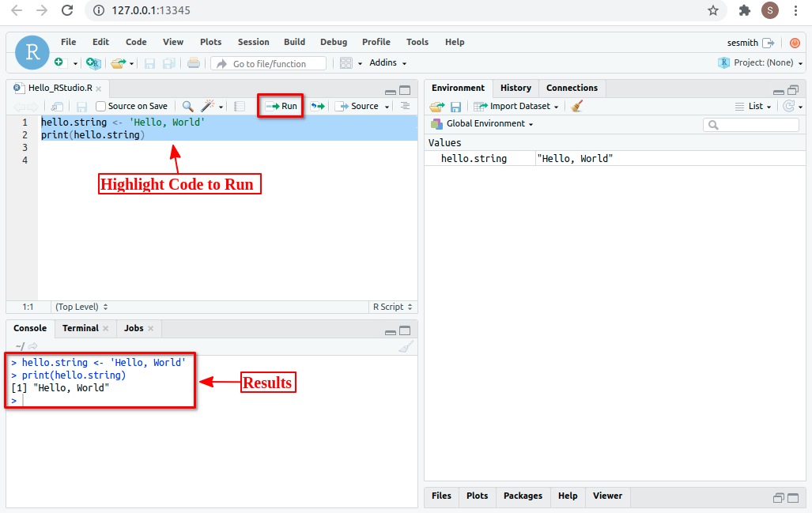Open the Session menu

click(x=253, y=42)
